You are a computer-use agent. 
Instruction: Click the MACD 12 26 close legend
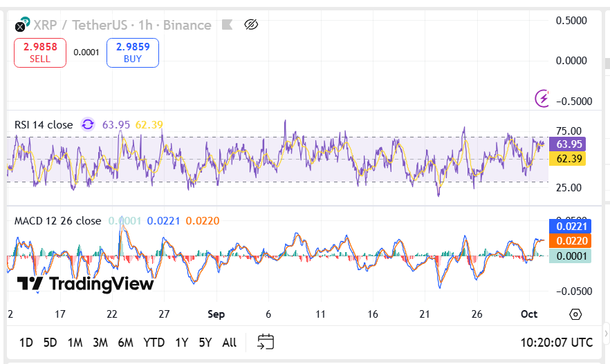pos(58,221)
